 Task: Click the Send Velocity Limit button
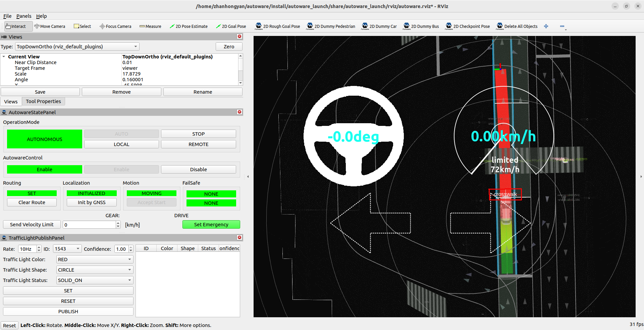pos(32,225)
